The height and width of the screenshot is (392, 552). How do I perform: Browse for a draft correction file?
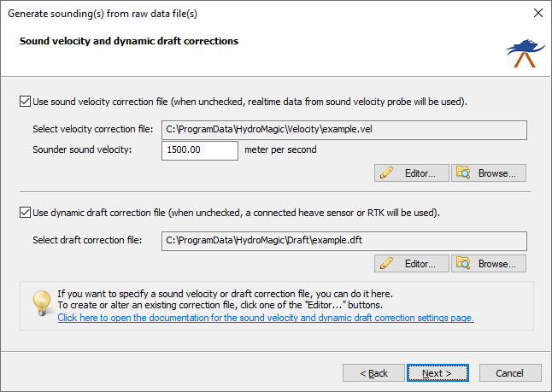[489, 264]
